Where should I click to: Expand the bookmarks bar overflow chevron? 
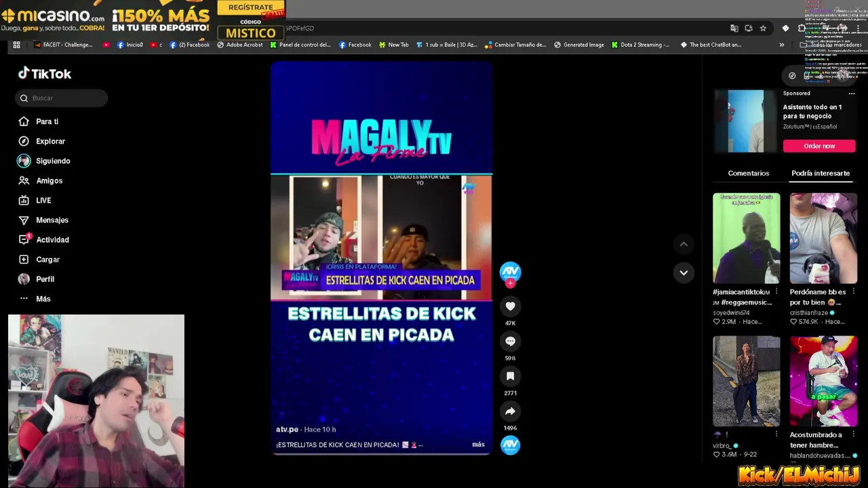click(x=781, y=45)
